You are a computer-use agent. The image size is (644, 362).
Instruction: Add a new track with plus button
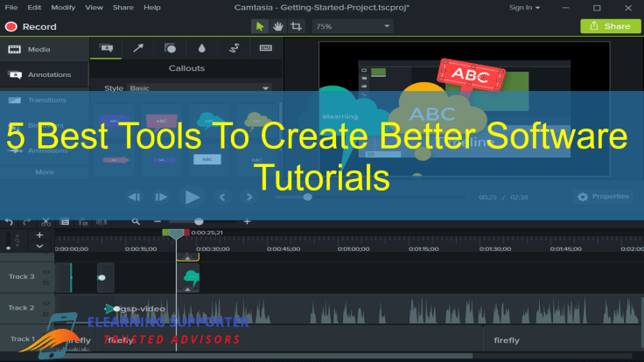pyautogui.click(x=39, y=235)
